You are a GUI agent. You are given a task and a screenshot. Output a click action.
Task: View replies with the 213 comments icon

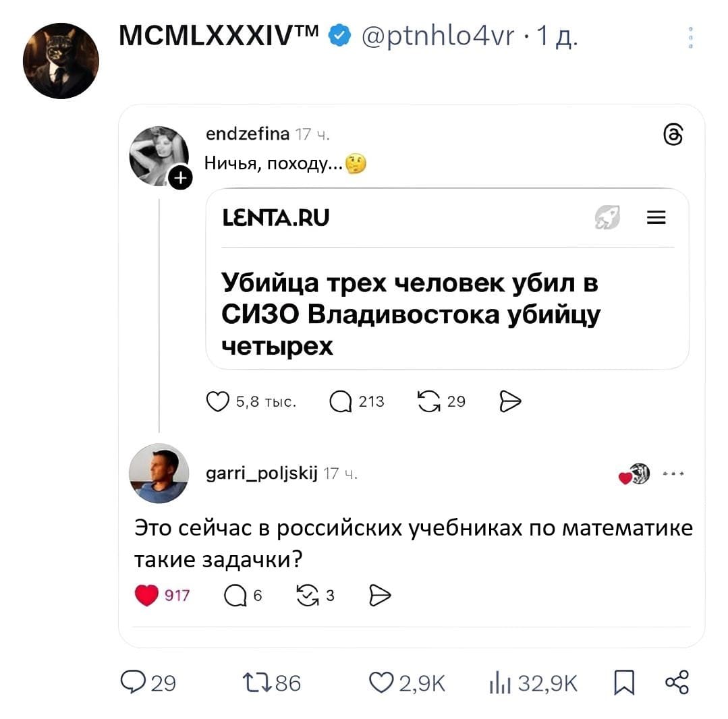pos(338,401)
